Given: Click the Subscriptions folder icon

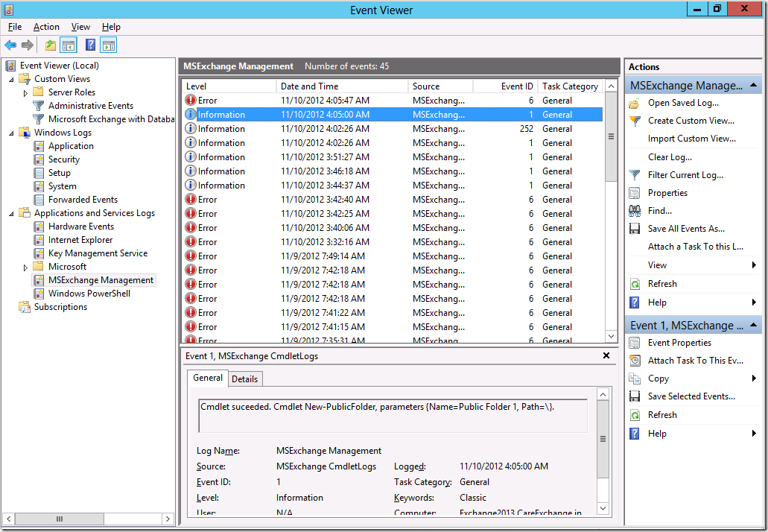Looking at the screenshot, I should pyautogui.click(x=24, y=307).
